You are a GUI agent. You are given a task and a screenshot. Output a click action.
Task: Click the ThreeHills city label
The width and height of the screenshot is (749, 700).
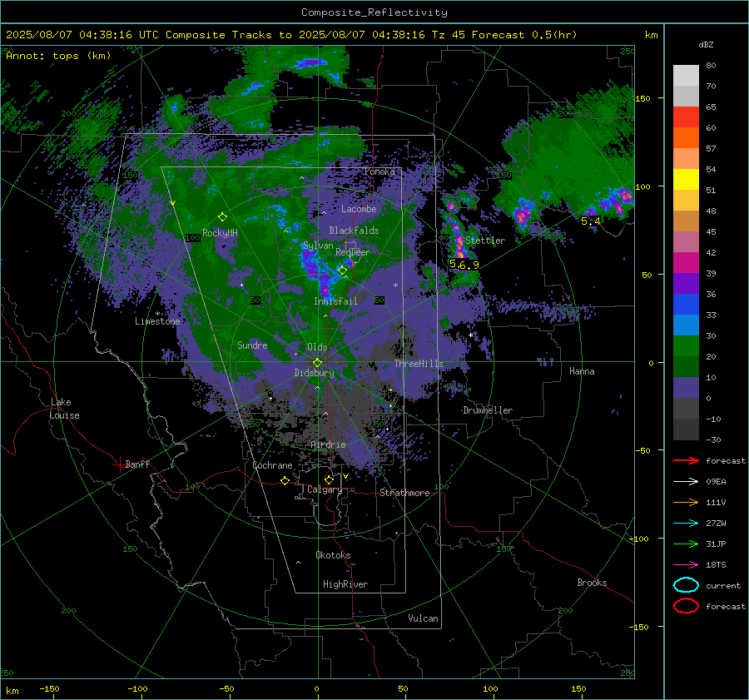pos(419,364)
